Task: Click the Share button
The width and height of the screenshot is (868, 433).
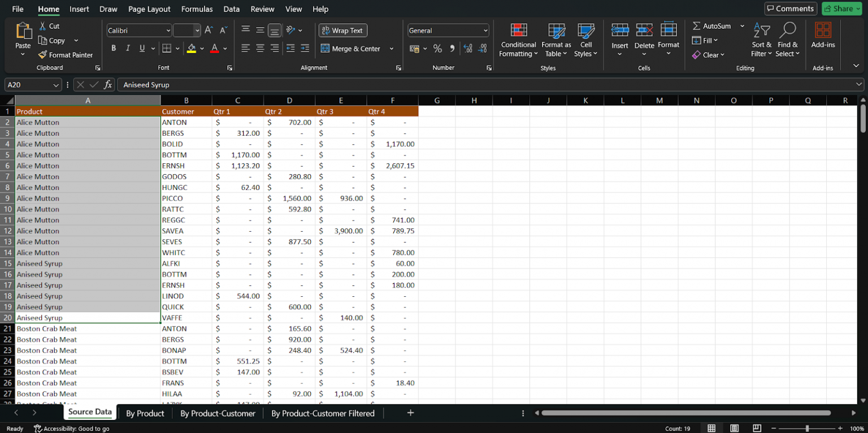Action: (841, 8)
